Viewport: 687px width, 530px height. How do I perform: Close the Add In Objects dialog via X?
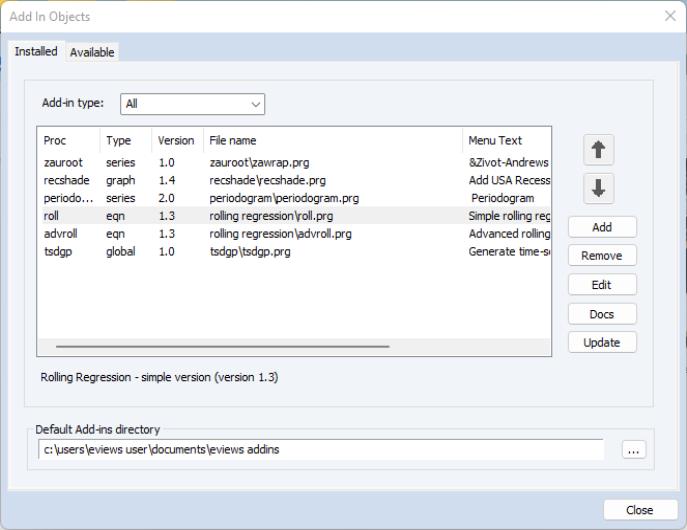tap(669, 16)
